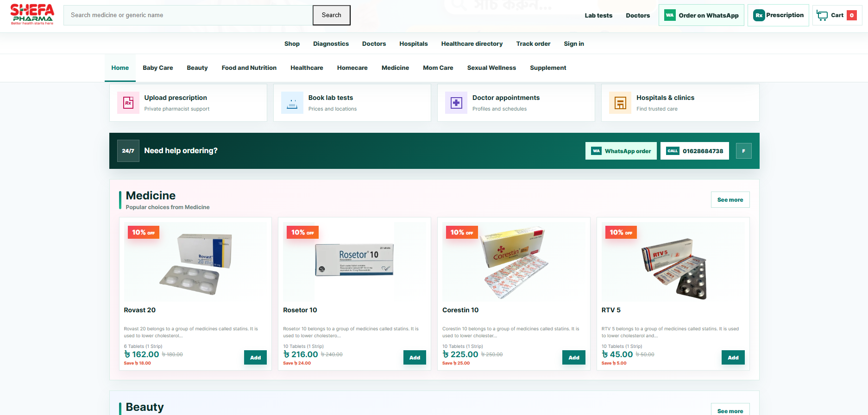The width and height of the screenshot is (868, 415).
Task: Click the Rx icon on the Prescription button
Action: pyautogui.click(x=759, y=15)
